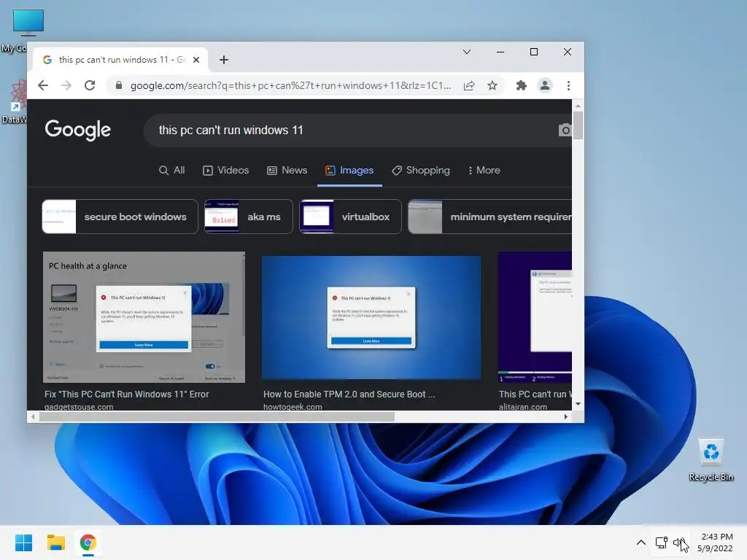Expand the tab search chevron
The height and width of the screenshot is (560, 747).
(466, 52)
